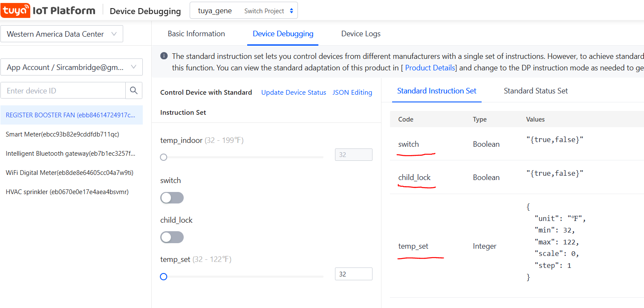Click the info icon beside the instruction notice

164,56
